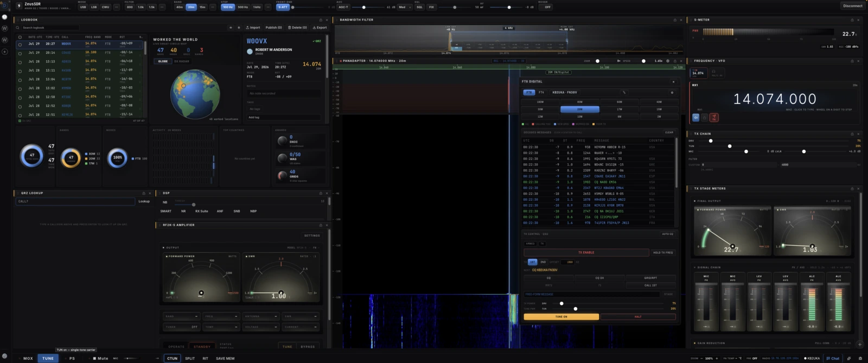Click SAVE MEM in bottom bar

click(225, 358)
